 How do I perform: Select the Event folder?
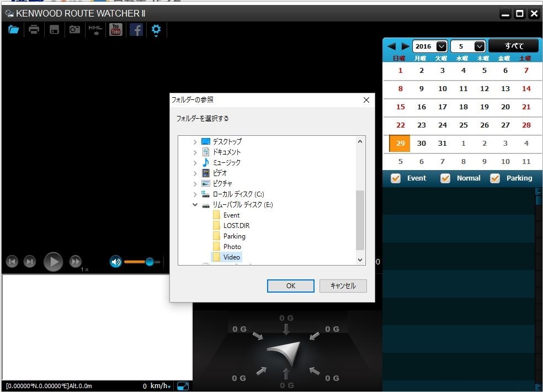tap(231, 215)
